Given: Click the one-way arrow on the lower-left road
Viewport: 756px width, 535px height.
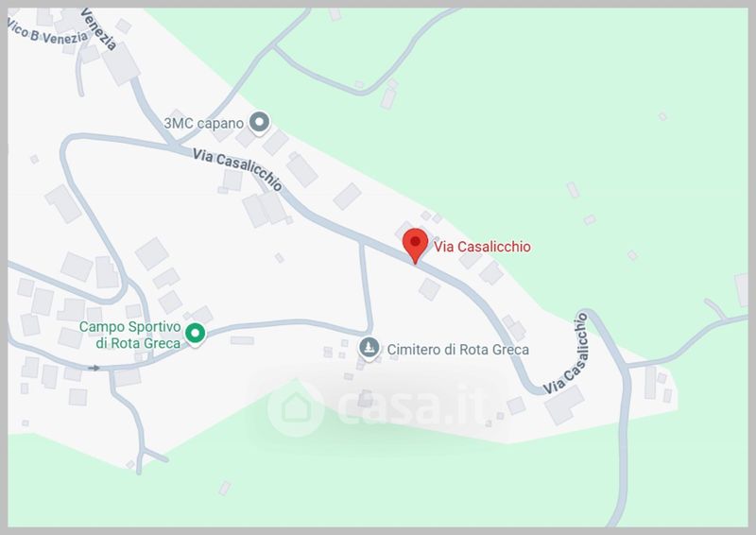Looking at the screenshot, I should (x=94, y=368).
